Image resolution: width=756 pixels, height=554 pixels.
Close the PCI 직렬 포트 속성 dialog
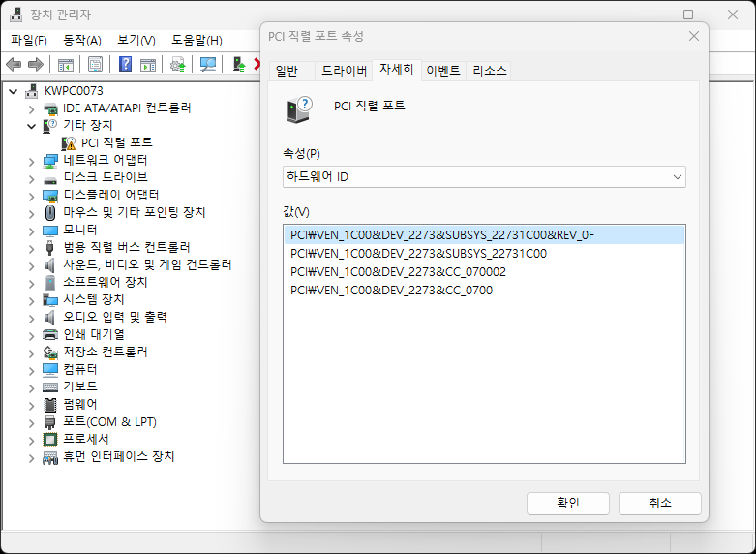(x=694, y=36)
